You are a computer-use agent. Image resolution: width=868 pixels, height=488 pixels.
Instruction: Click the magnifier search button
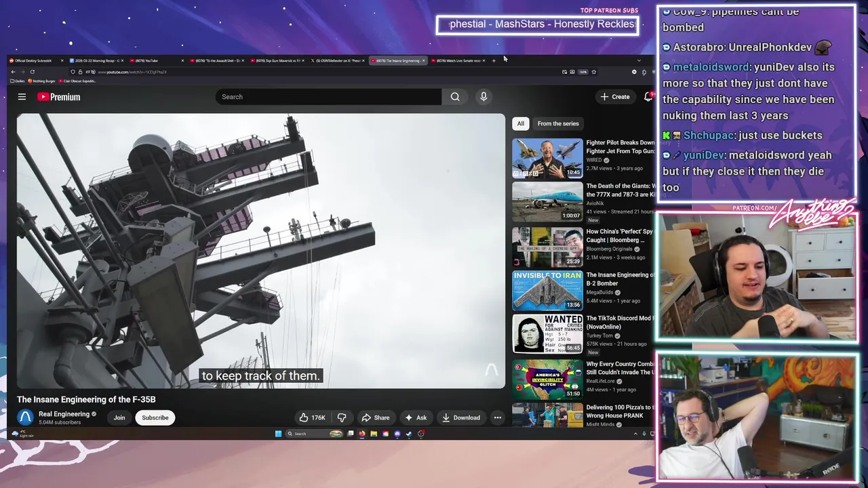(455, 97)
